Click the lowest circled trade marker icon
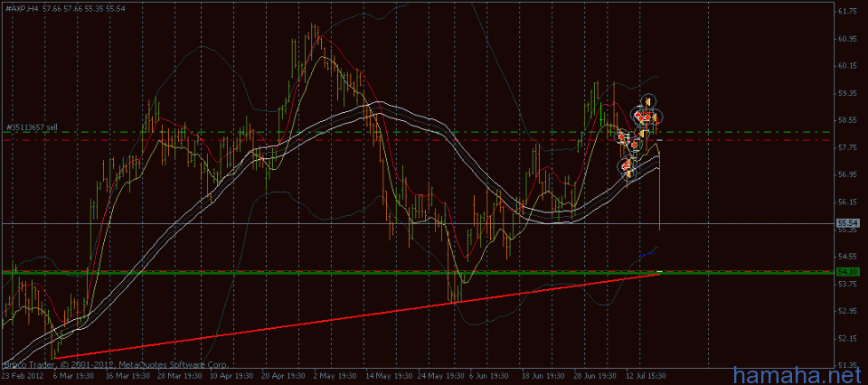The height and width of the screenshot is (385, 868). click(x=627, y=167)
